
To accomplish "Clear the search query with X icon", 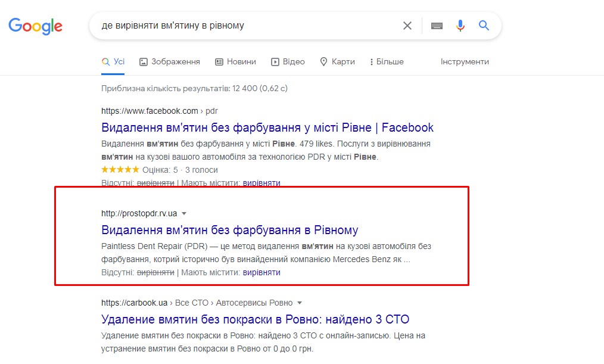I will [x=407, y=26].
